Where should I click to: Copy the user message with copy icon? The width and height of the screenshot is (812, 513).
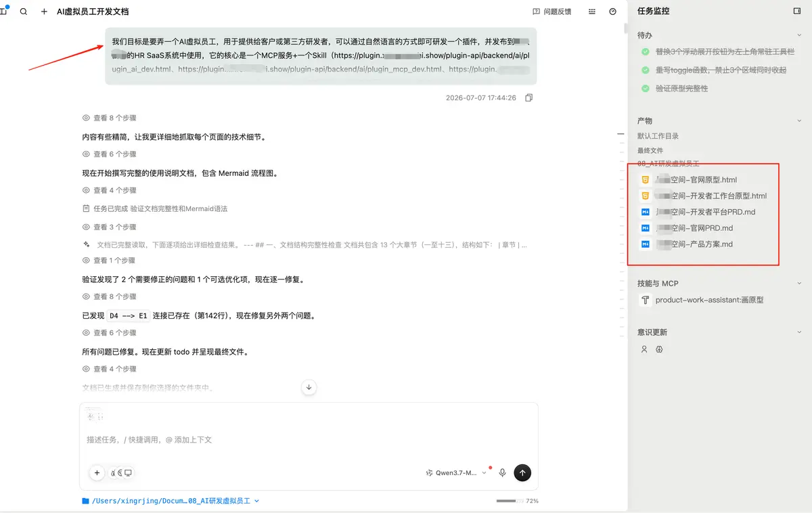[x=529, y=98]
